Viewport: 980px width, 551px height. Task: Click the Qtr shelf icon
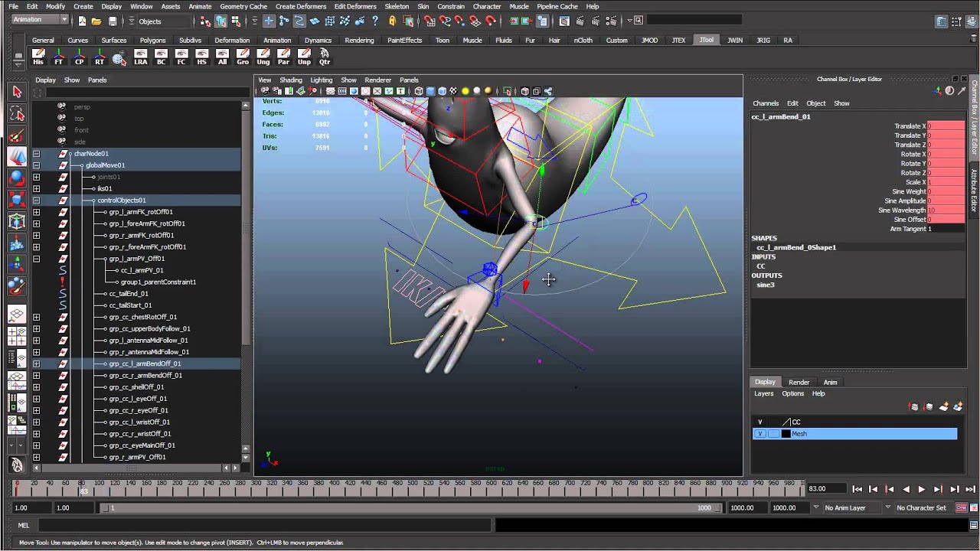[x=325, y=57]
